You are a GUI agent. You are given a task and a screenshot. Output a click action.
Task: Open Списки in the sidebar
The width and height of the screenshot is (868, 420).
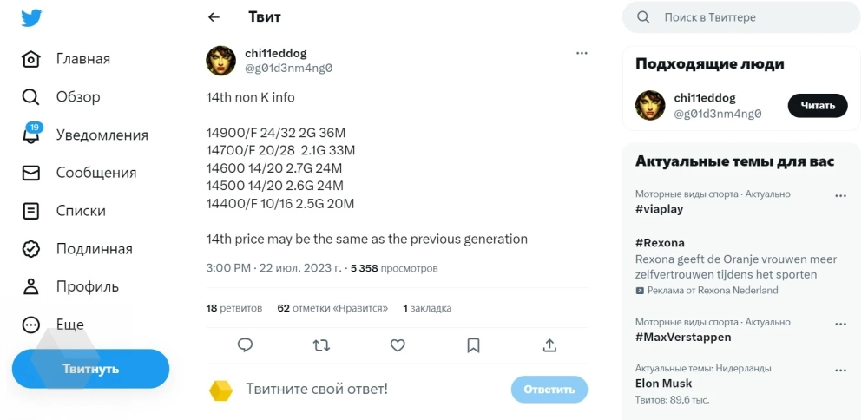(x=81, y=211)
